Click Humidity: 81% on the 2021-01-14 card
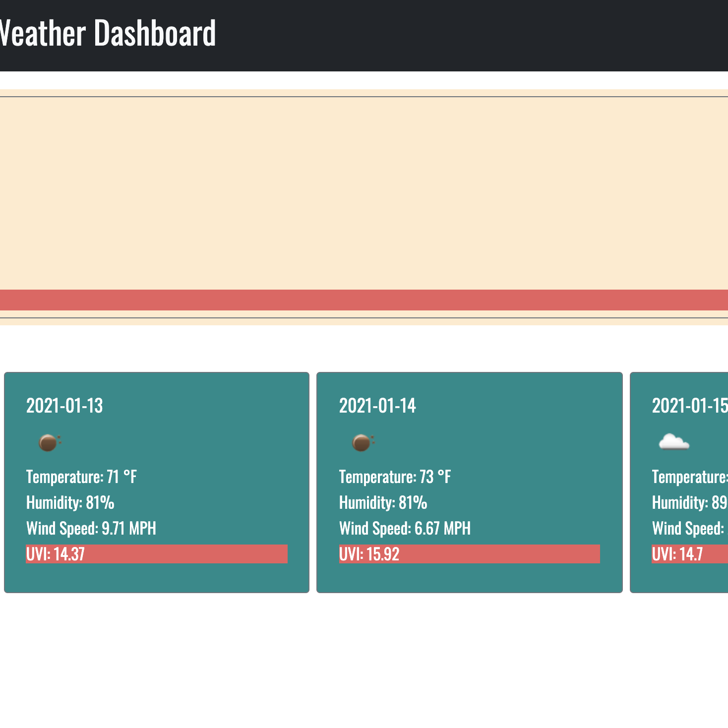Screen dimensions: 728x728 coord(383,503)
